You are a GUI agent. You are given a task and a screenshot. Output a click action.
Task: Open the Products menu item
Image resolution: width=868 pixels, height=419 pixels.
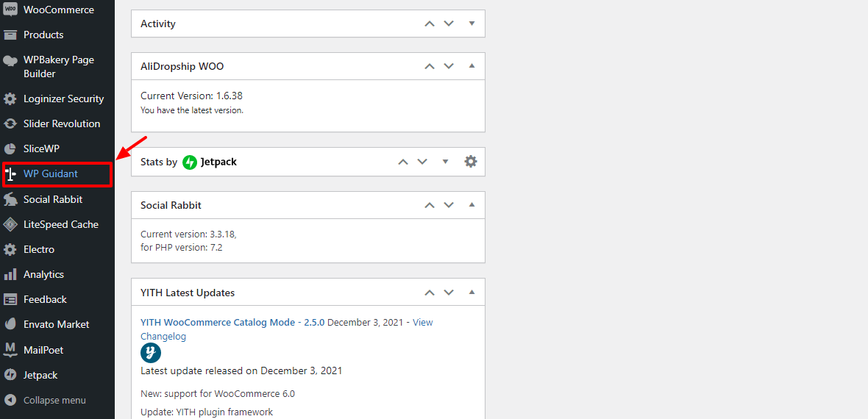(43, 35)
